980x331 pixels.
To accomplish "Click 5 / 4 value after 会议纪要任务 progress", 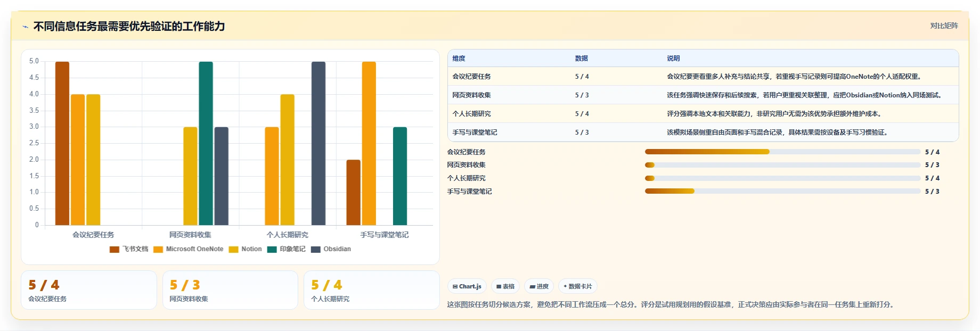I will pos(932,152).
